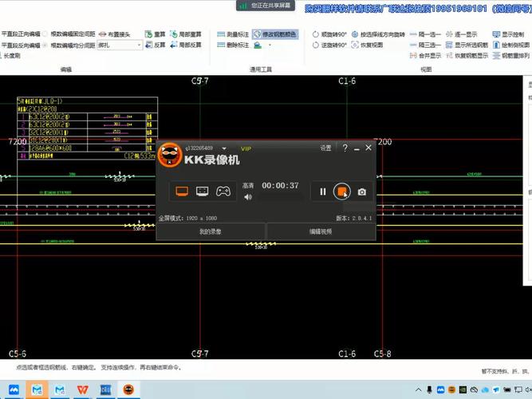
Task: Click 逐一显示 tool
Action: click(462, 34)
